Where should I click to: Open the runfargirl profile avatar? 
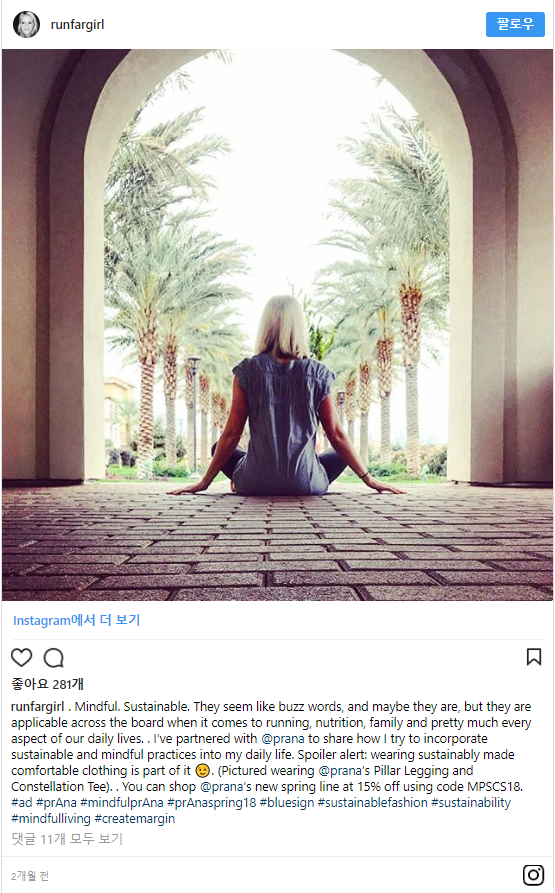26,24
